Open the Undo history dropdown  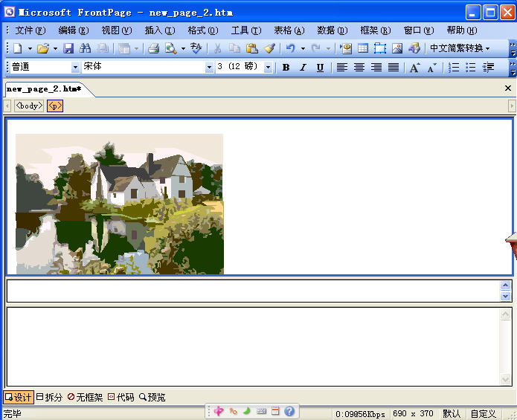pyautogui.click(x=303, y=48)
